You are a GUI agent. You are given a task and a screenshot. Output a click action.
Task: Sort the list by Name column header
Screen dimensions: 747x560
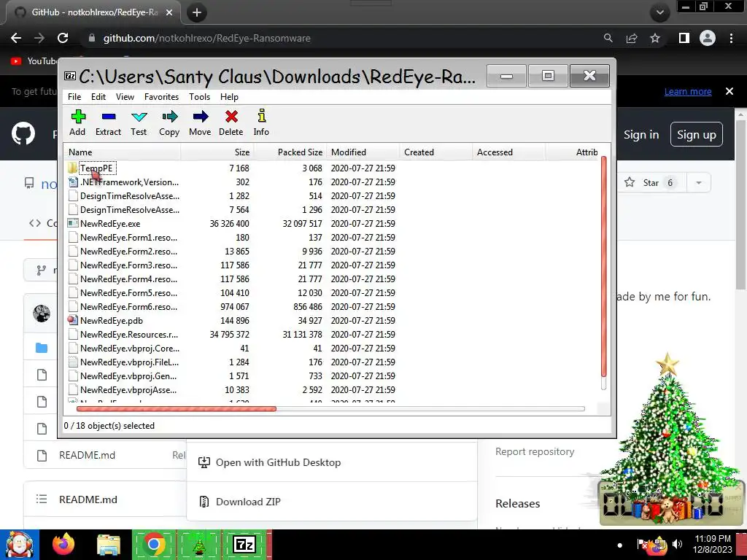pos(123,152)
